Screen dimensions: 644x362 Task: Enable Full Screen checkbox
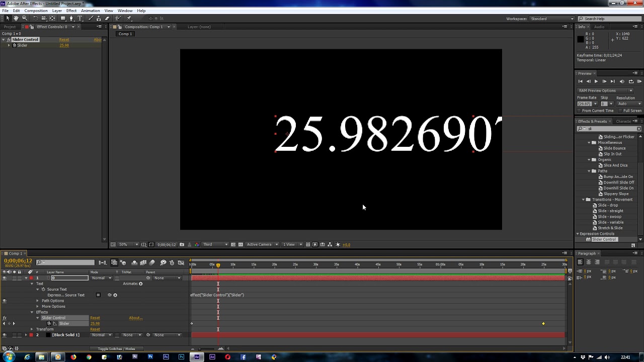click(620, 111)
